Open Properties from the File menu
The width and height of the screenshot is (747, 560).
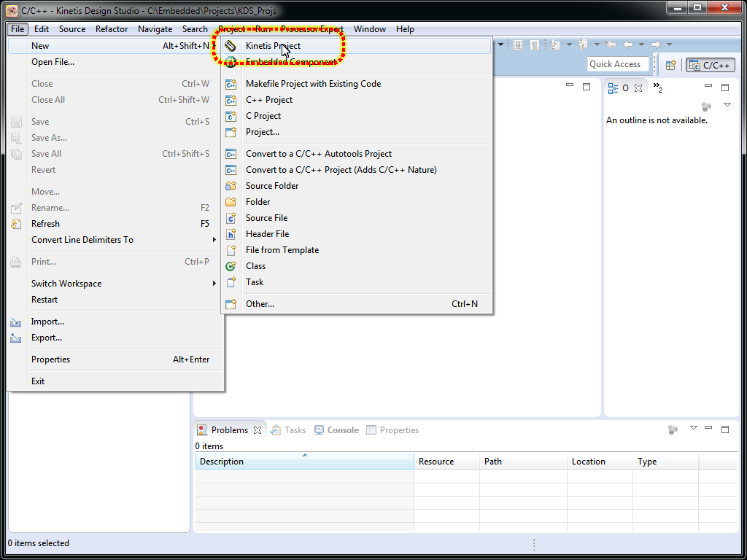[116, 359]
